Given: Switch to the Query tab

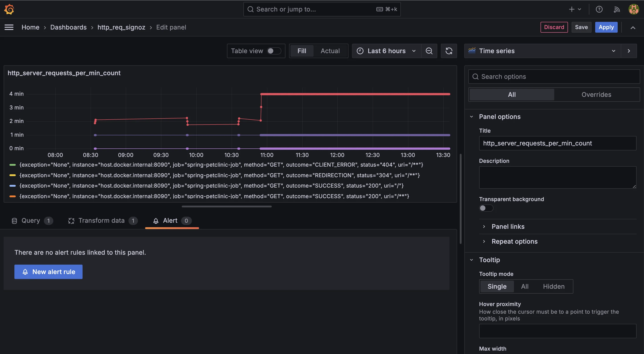Looking at the screenshot, I should coord(32,221).
